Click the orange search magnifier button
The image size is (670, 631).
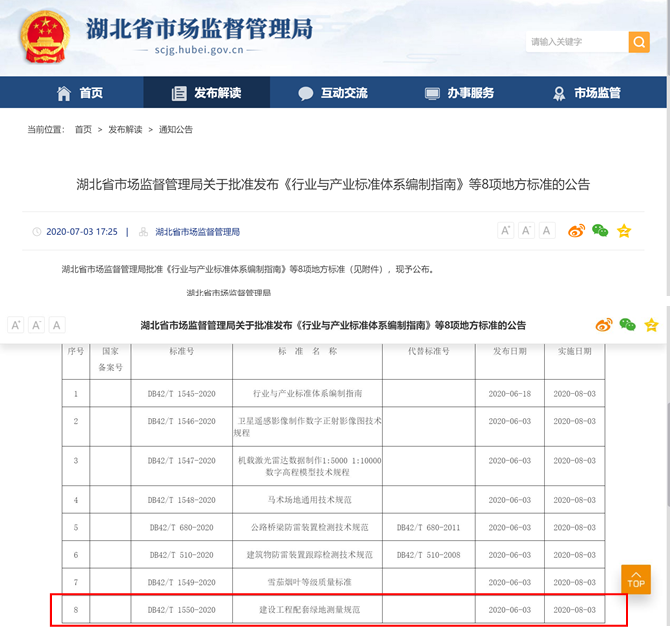click(638, 42)
